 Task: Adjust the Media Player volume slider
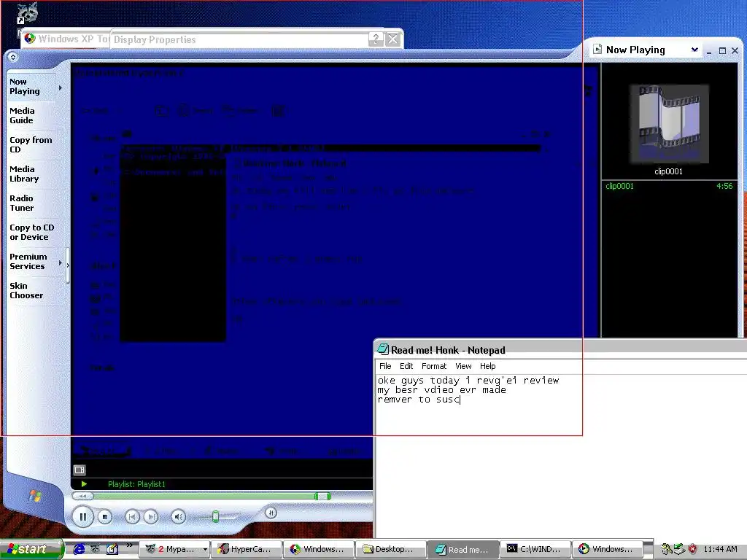coord(215,517)
